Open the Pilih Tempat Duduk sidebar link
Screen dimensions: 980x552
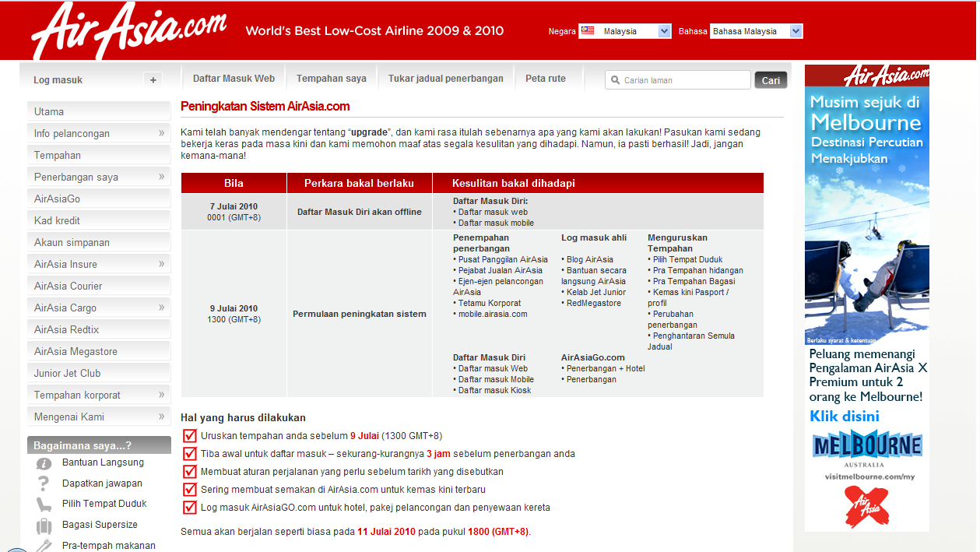click(x=104, y=504)
